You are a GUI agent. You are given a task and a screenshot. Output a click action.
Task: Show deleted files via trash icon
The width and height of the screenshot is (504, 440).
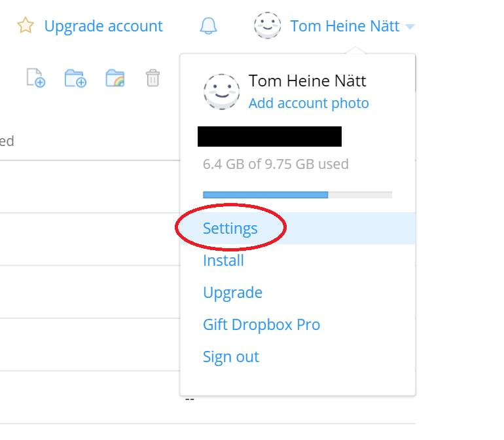tap(153, 78)
